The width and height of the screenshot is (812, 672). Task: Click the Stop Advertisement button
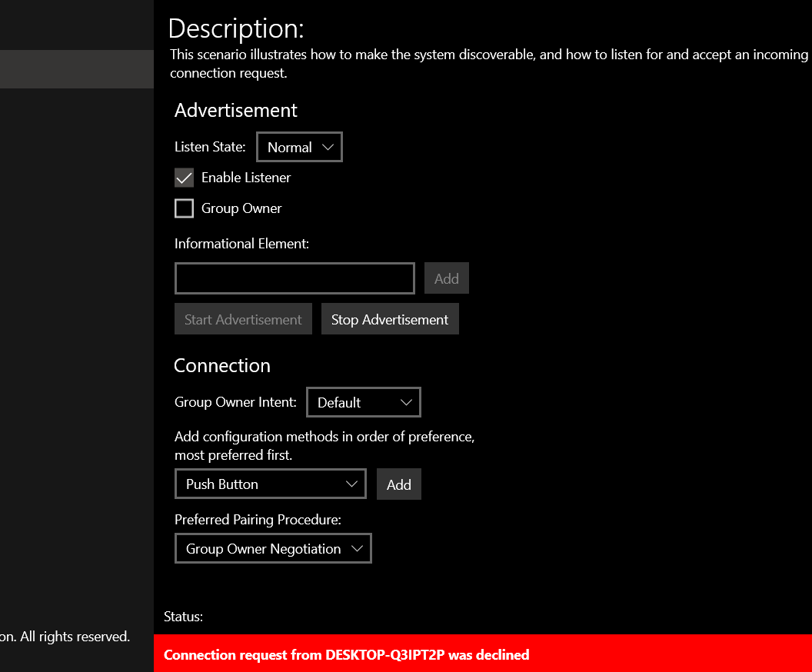pyautogui.click(x=390, y=318)
